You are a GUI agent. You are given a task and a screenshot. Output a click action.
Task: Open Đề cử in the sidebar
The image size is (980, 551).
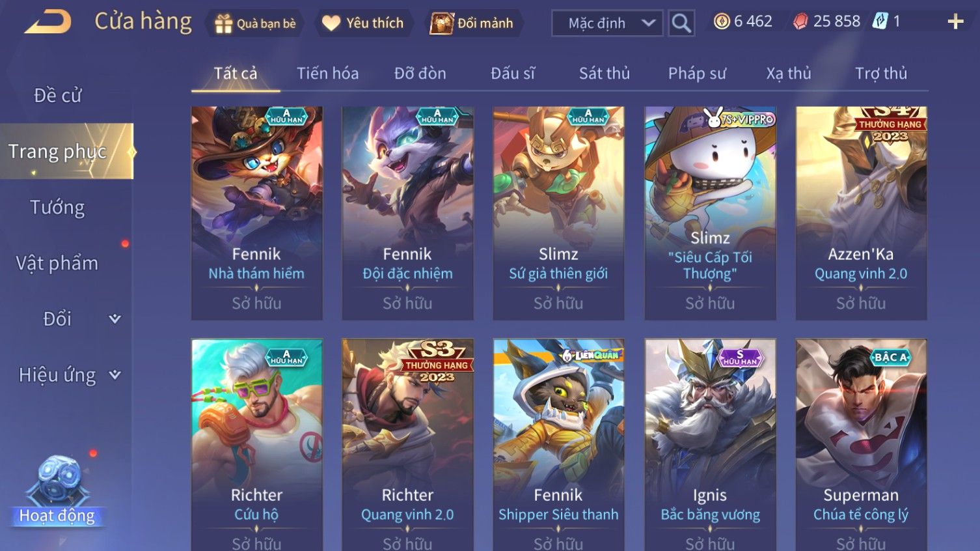[x=57, y=96]
